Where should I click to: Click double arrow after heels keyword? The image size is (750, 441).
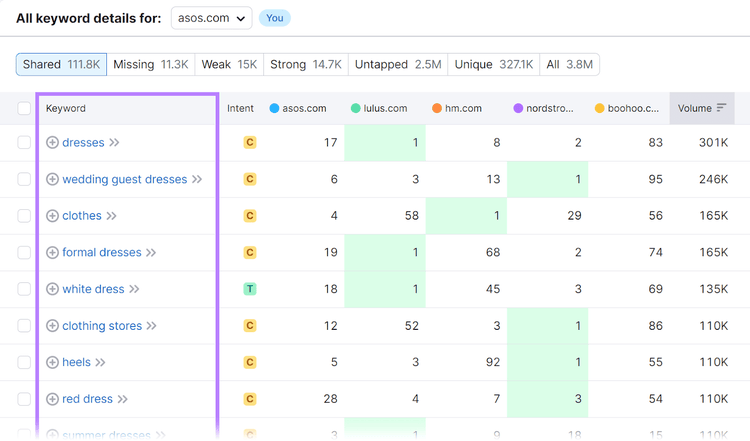click(100, 362)
